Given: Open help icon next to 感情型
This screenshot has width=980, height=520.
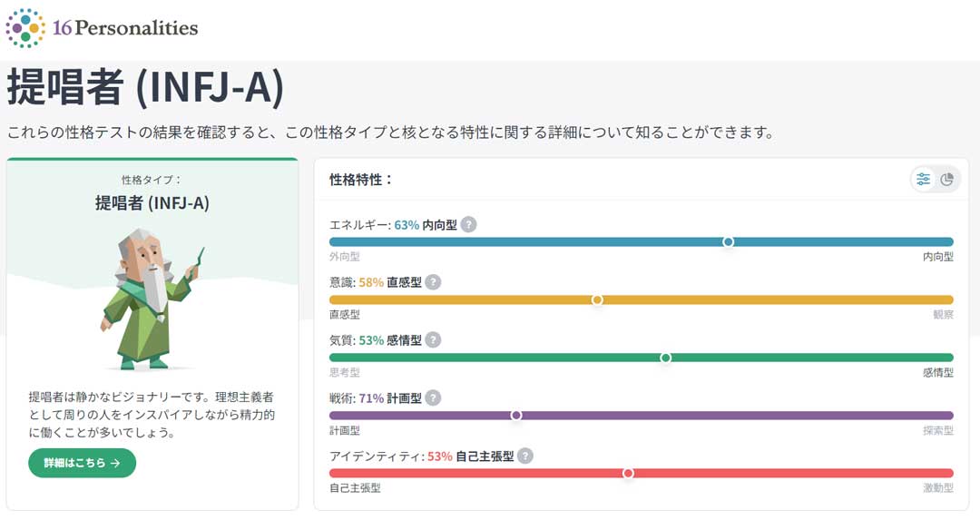Looking at the screenshot, I should tap(433, 340).
